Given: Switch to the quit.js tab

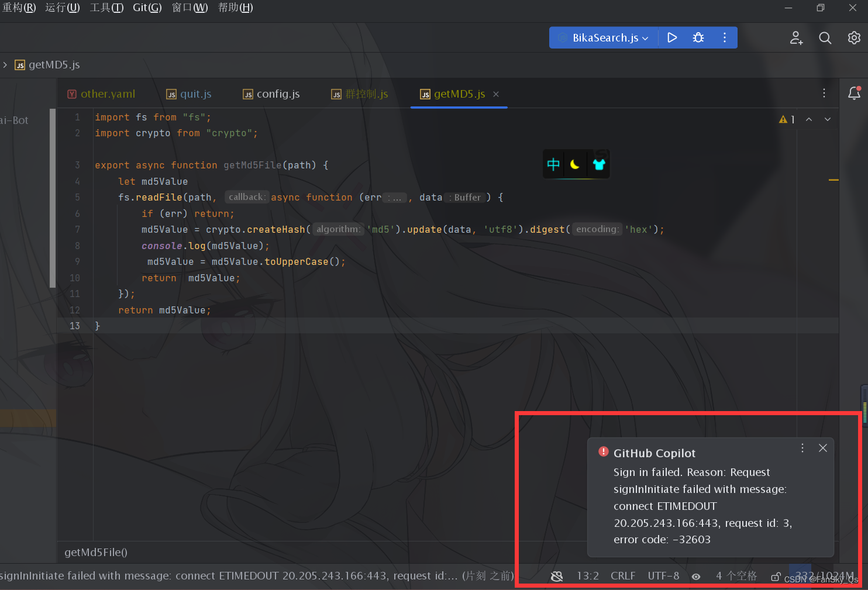Looking at the screenshot, I should point(189,94).
